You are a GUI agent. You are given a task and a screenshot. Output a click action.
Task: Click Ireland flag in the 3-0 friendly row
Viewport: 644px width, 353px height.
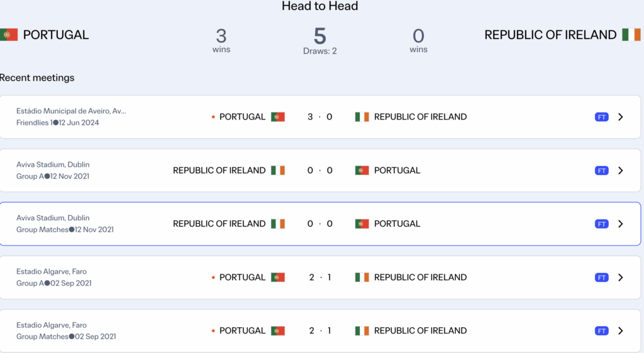(362, 117)
